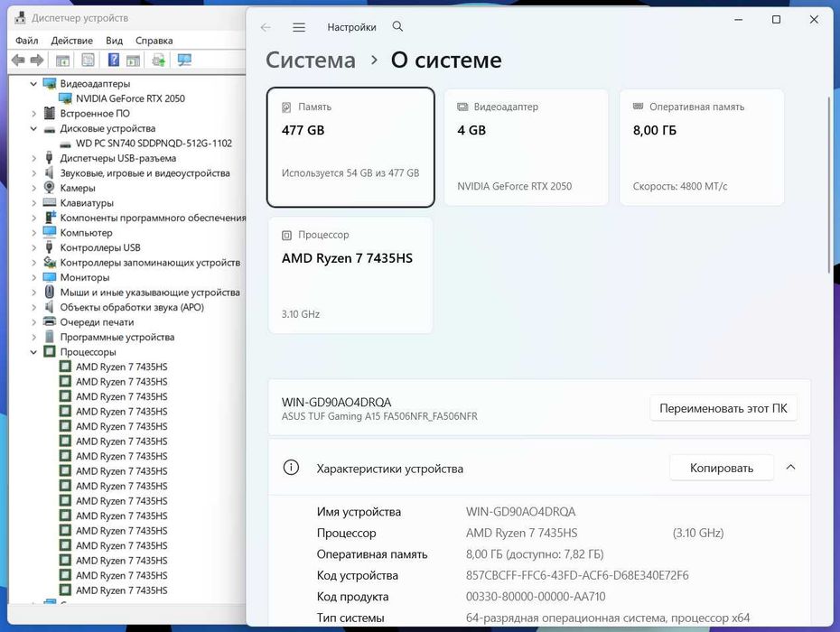
Task: Go forward in Device Manager toolbar
Action: click(x=37, y=60)
